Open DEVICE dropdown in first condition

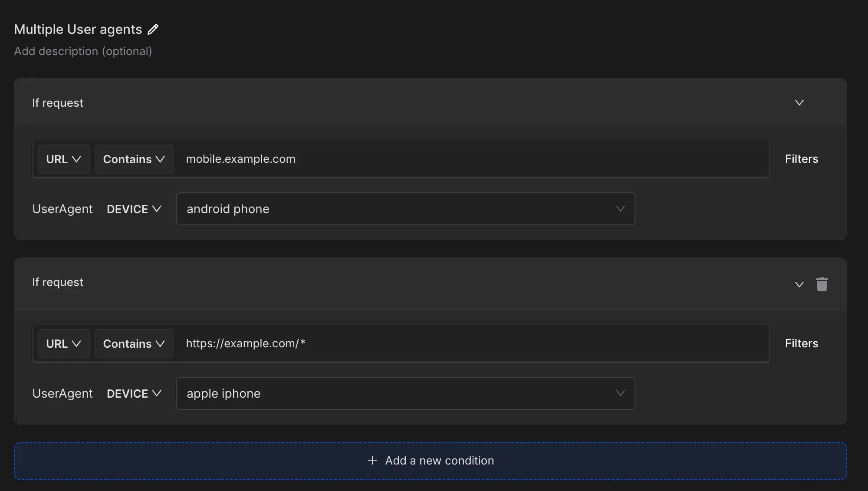point(134,209)
